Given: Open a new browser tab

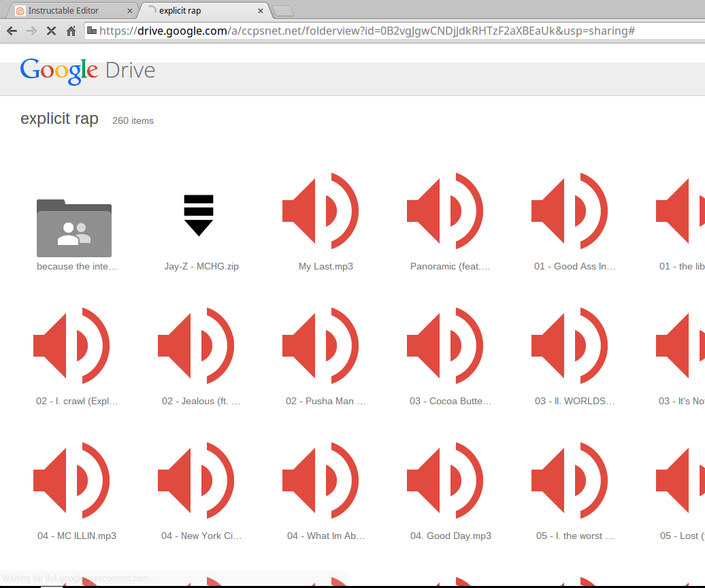Looking at the screenshot, I should coord(283,10).
